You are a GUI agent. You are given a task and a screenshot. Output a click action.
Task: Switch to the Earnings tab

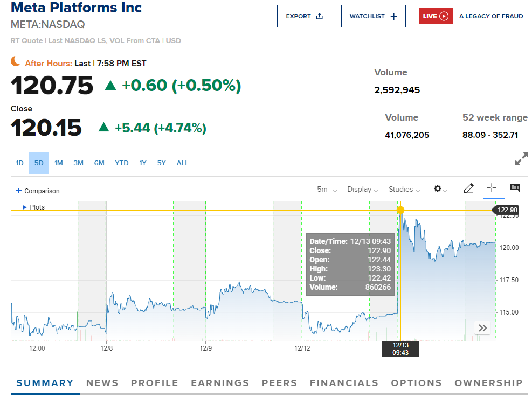click(220, 383)
